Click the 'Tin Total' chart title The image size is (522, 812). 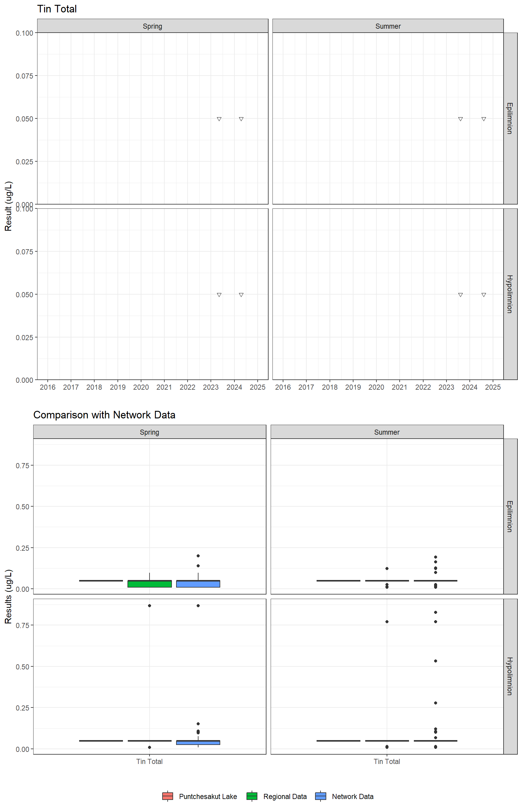tap(57, 9)
